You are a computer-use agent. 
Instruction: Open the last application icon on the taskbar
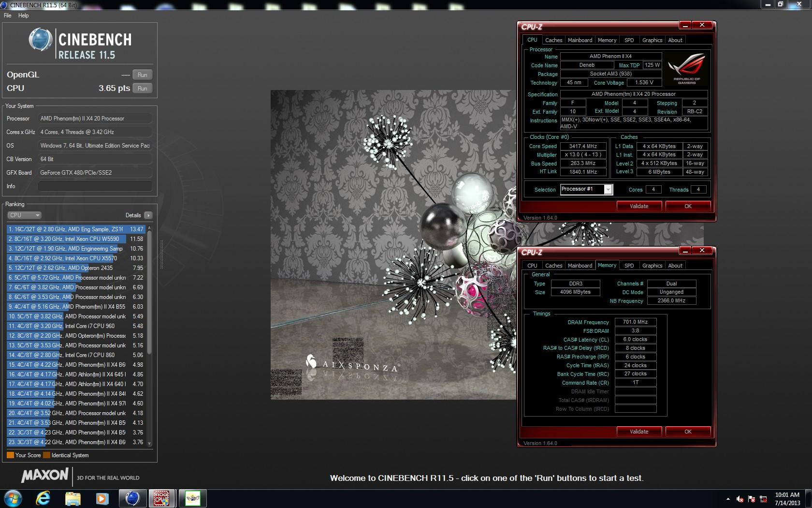(192, 498)
